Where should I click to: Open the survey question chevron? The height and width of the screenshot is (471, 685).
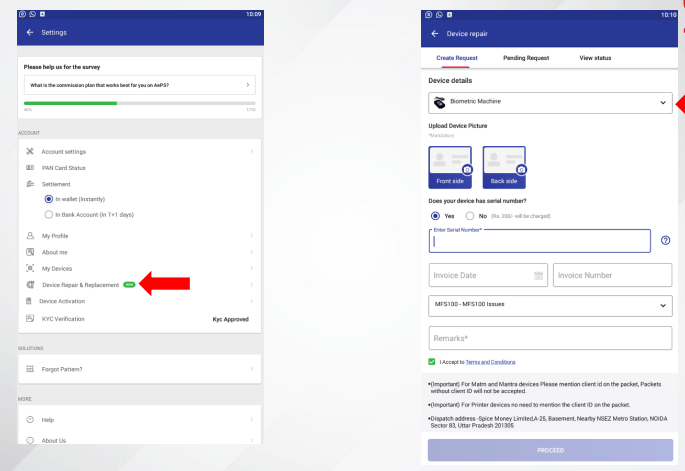click(x=248, y=85)
